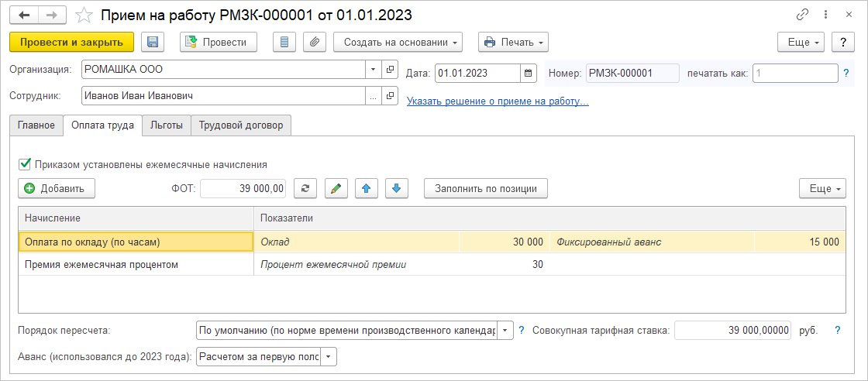
Task: Copy link using the chain icon
Action: coord(802,15)
